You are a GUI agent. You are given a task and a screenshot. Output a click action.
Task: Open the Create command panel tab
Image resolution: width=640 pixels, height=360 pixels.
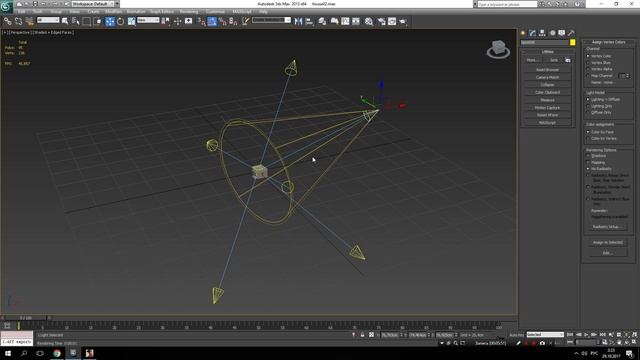coord(523,33)
